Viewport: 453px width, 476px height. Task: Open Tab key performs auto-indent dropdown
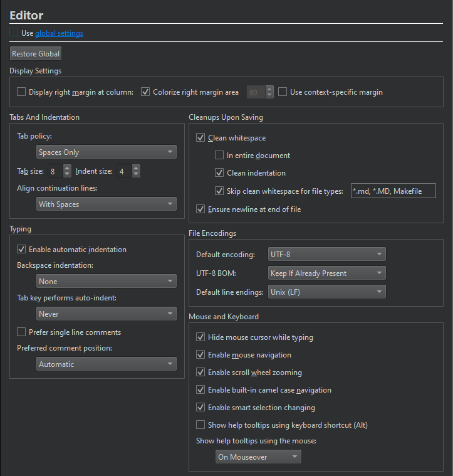[x=106, y=314]
